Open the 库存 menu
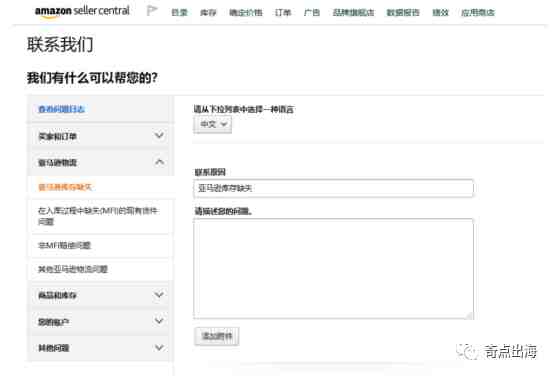 [x=208, y=13]
